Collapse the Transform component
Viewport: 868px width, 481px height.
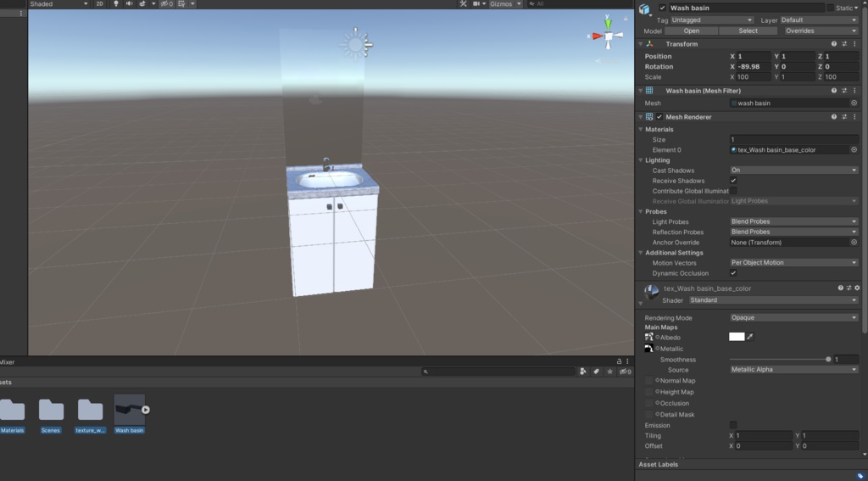pyautogui.click(x=641, y=44)
